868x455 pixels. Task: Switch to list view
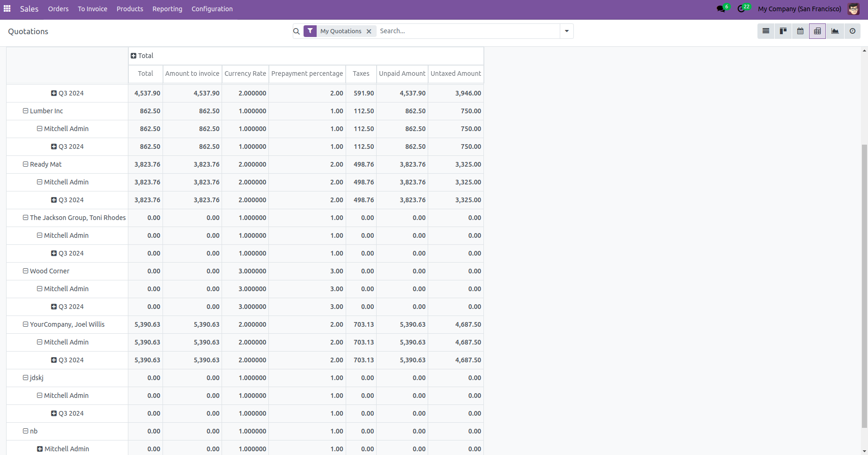click(766, 31)
